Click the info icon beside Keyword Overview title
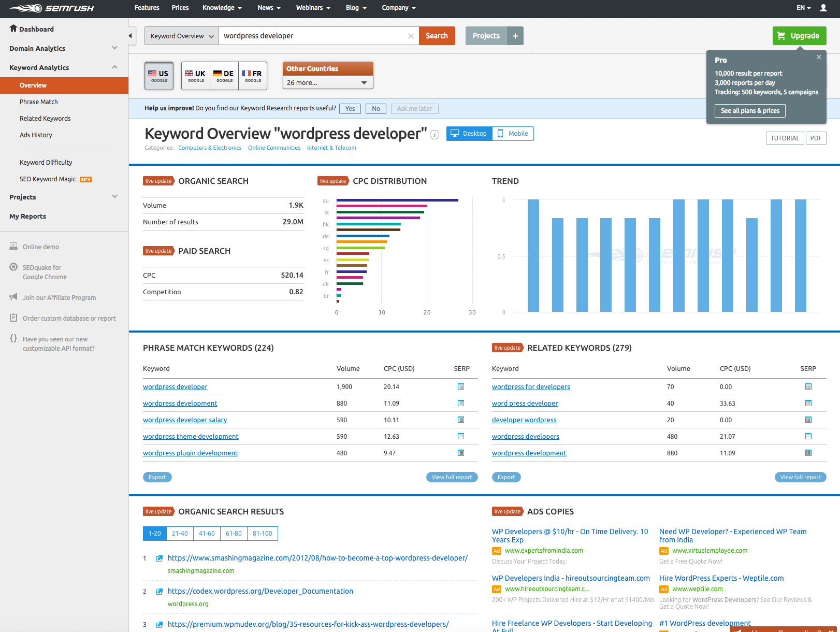 coord(435,135)
